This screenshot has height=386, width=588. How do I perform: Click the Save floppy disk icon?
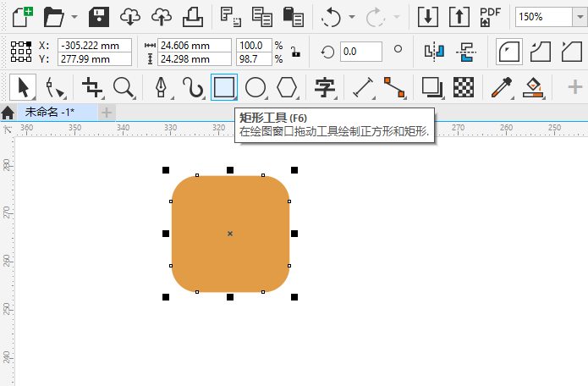point(99,16)
